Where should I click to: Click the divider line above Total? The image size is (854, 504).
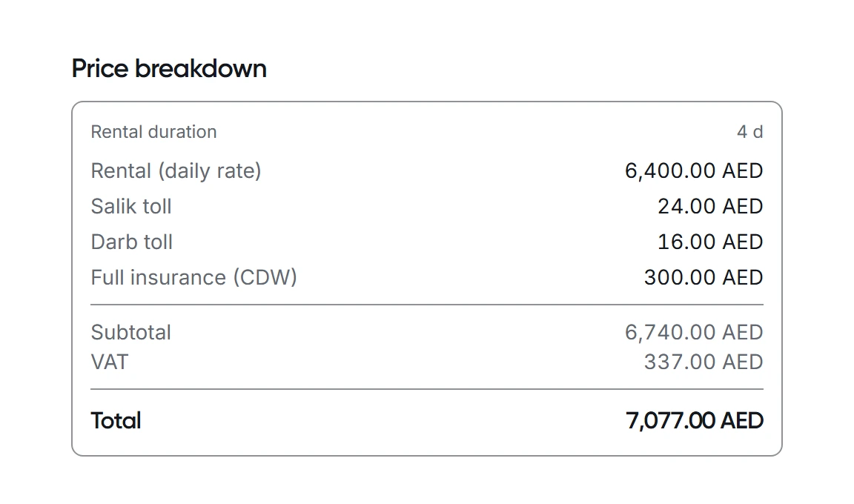click(427, 389)
